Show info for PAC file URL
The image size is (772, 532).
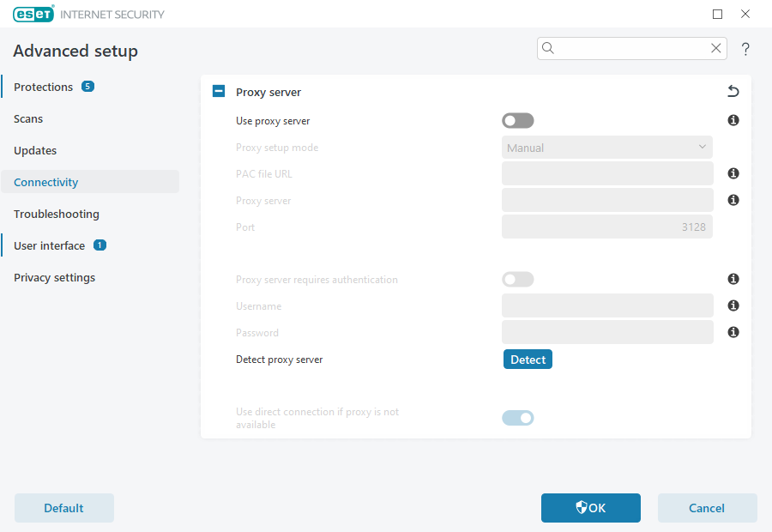[x=733, y=173]
